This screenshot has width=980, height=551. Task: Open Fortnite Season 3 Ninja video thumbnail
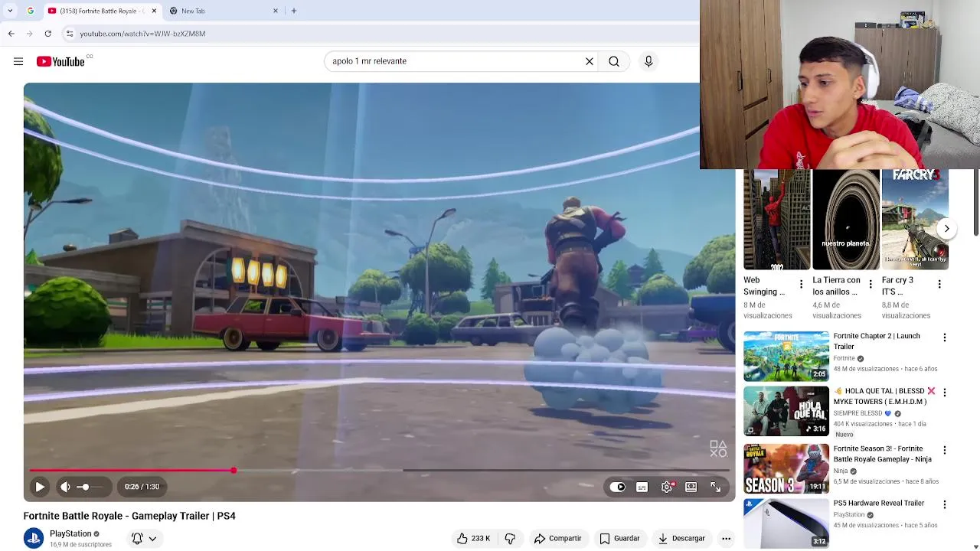click(786, 468)
